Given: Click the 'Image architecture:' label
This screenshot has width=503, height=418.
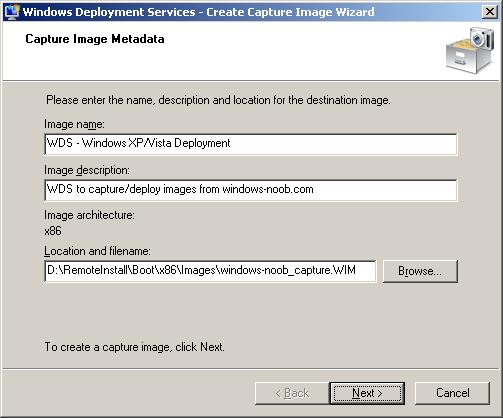Looking at the screenshot, I should [x=89, y=215].
